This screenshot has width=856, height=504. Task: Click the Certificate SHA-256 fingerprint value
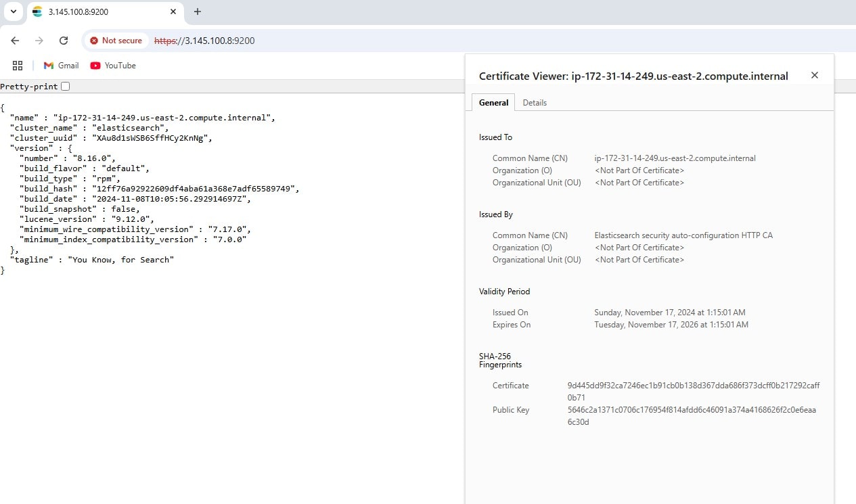tap(694, 392)
